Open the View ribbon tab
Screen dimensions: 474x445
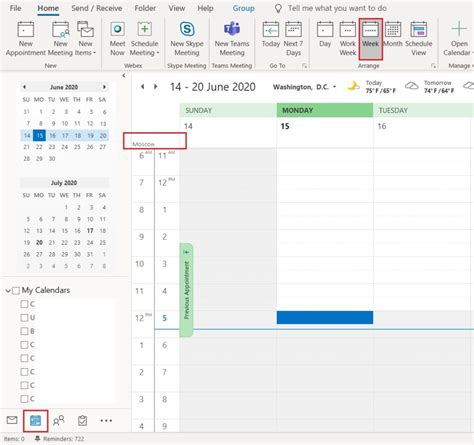(177, 8)
